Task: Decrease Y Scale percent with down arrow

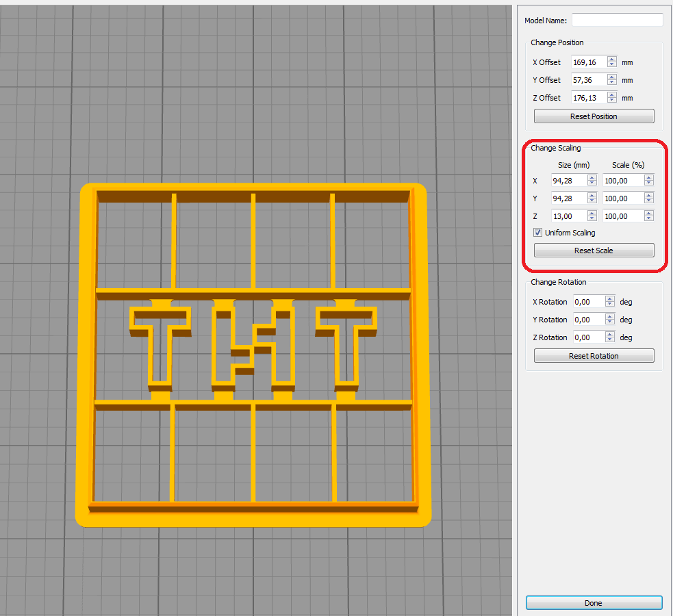Action: point(649,201)
